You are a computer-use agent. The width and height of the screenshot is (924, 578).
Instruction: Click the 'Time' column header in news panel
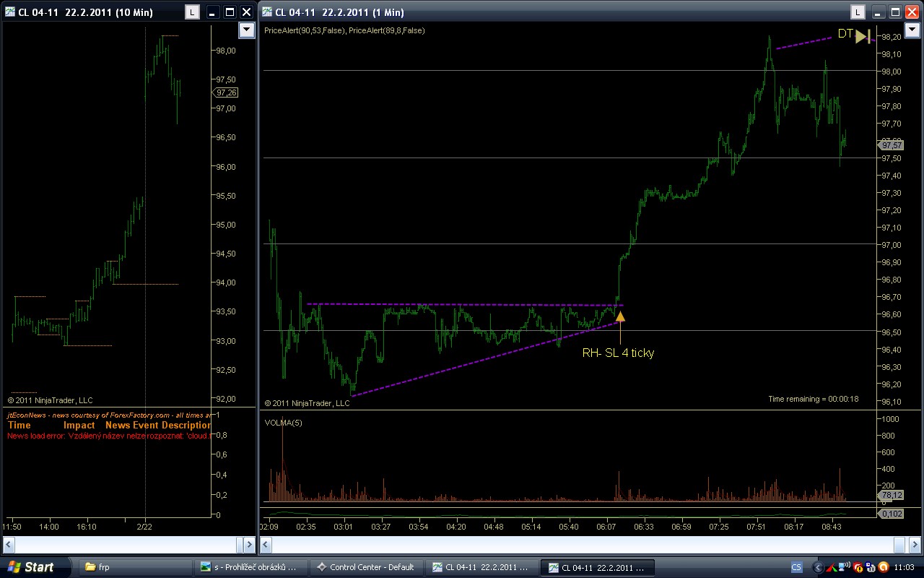(x=19, y=426)
